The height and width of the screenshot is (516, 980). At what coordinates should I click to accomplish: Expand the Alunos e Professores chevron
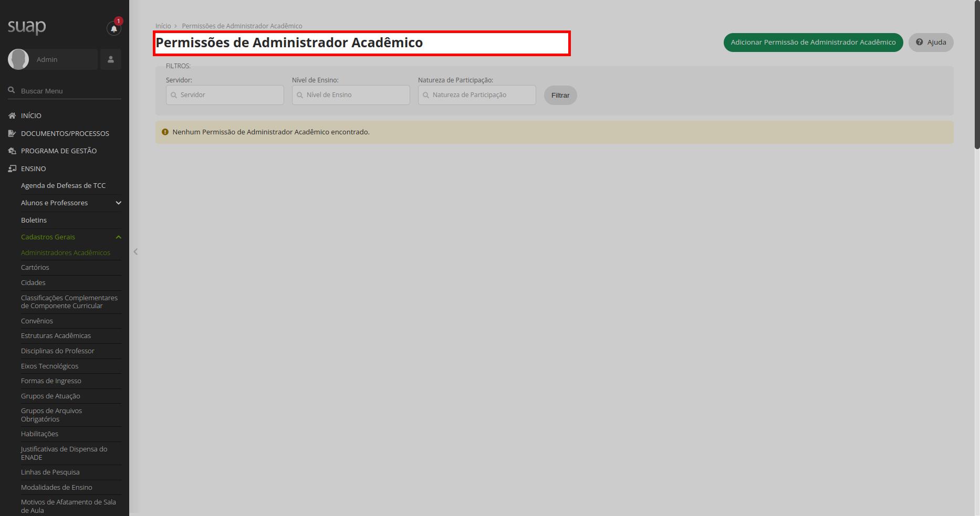coord(118,203)
